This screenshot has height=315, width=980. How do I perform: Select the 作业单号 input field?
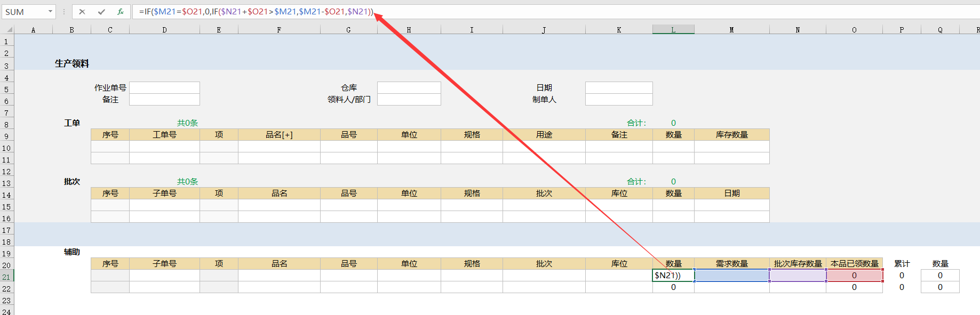click(x=164, y=87)
